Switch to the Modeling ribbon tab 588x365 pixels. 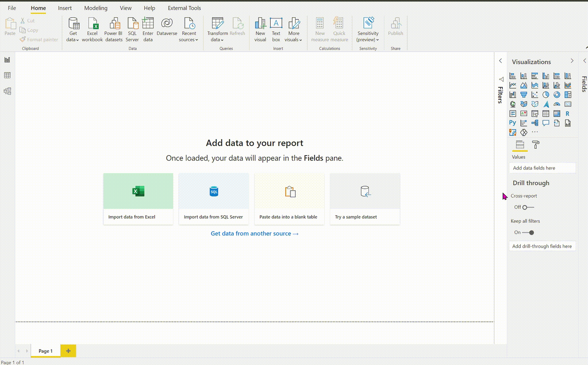(96, 8)
